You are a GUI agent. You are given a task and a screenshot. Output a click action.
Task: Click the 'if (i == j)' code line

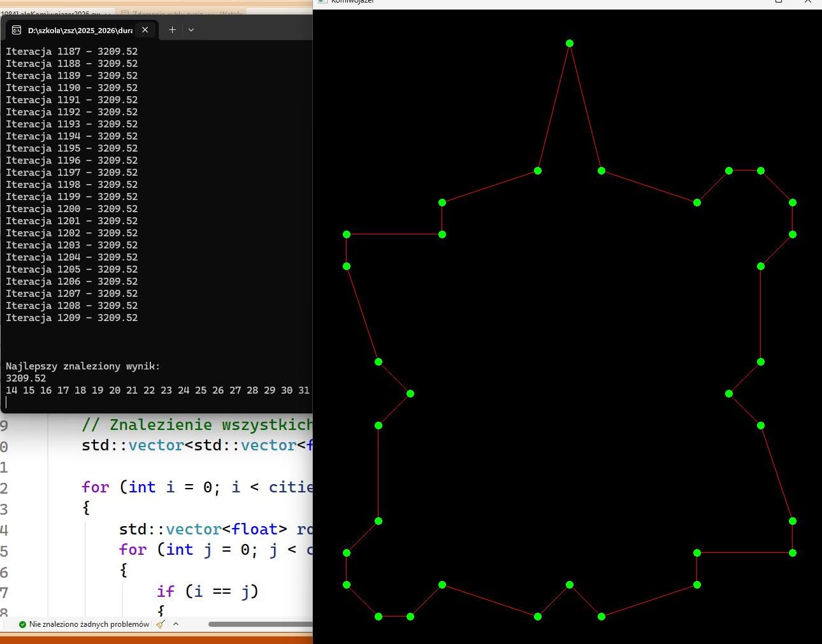tap(208, 592)
